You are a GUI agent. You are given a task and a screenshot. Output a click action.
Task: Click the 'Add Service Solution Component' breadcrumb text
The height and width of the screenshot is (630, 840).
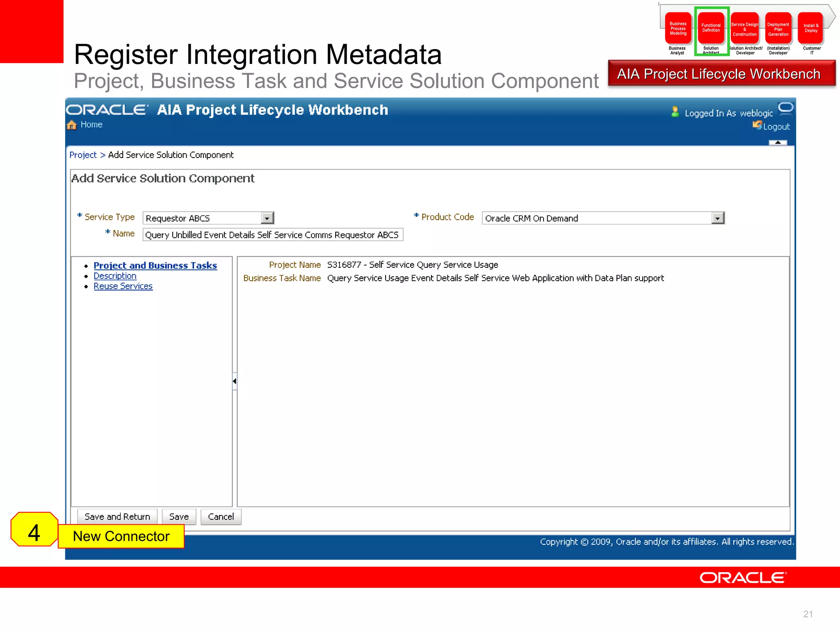pyautogui.click(x=171, y=155)
